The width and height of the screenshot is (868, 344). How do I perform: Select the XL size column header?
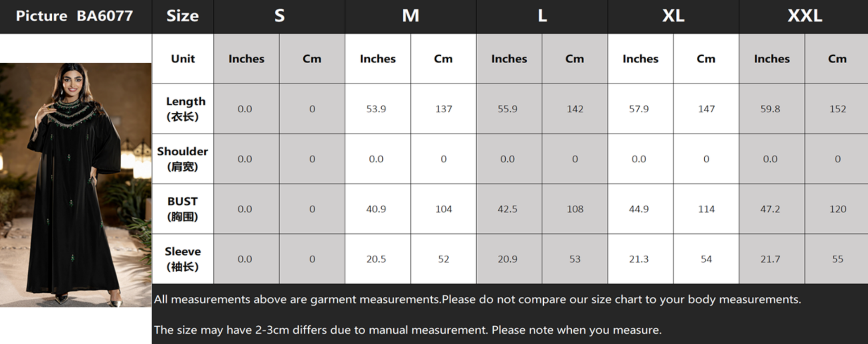tap(673, 16)
